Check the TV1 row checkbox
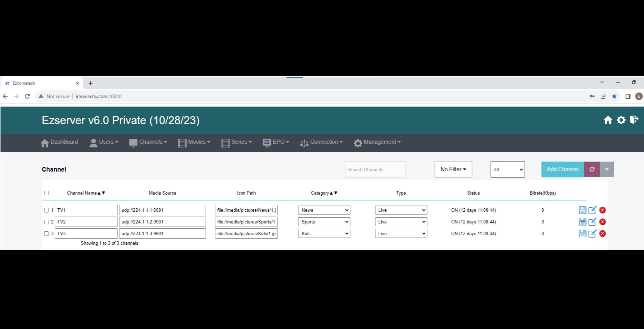Screen dimensions: 644x329 (x=46, y=210)
